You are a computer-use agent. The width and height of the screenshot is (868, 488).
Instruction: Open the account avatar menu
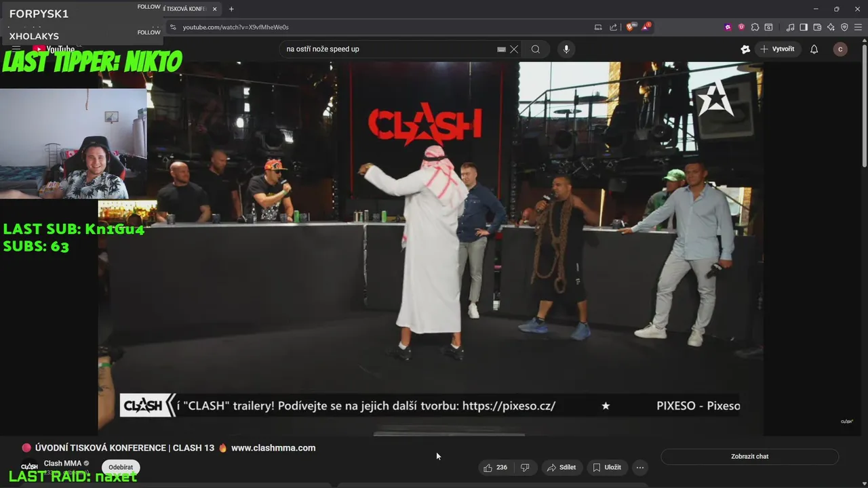[840, 49]
